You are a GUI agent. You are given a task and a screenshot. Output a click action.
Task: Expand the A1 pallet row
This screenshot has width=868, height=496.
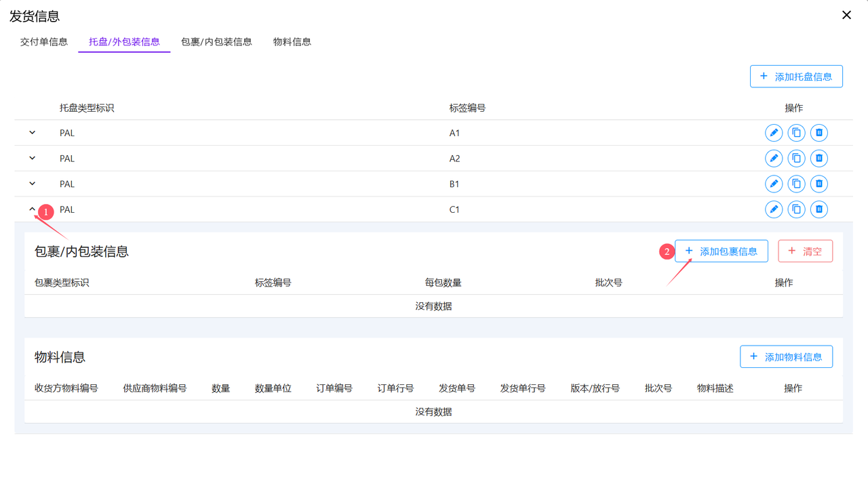(x=33, y=133)
